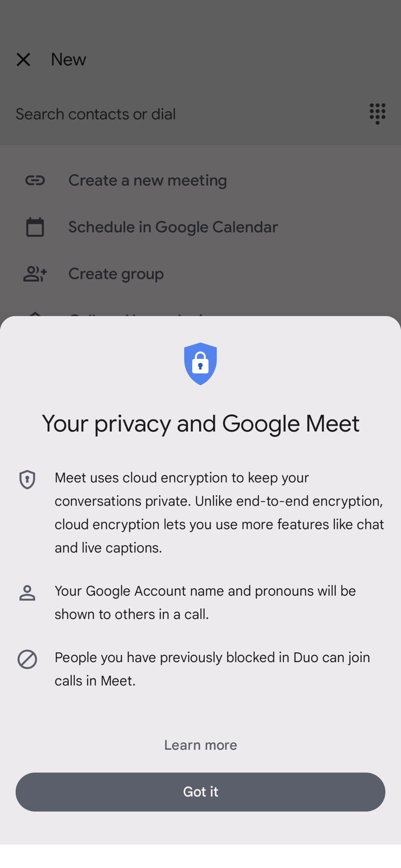Tap the blocked circle icon
The image size is (401, 868).
27,659
